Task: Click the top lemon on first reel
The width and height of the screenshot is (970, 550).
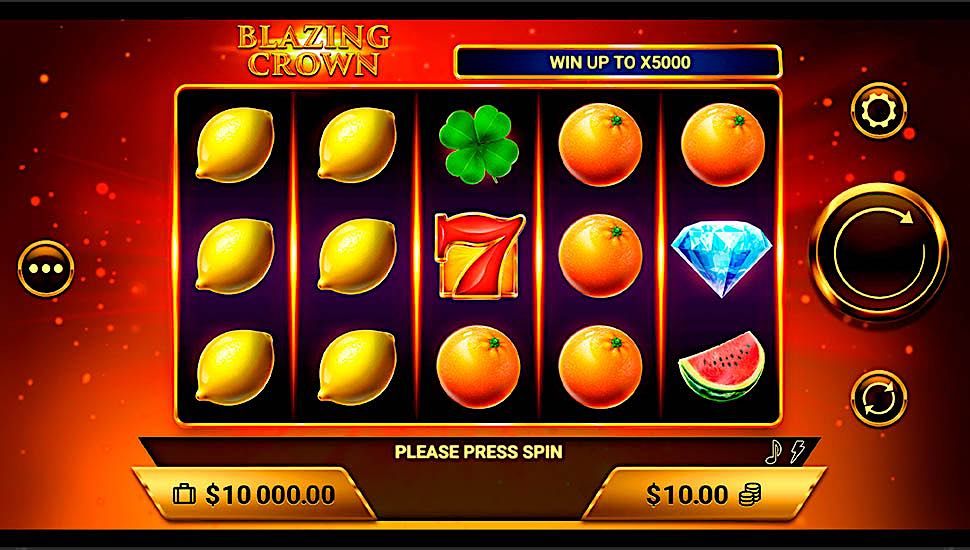Action: click(234, 145)
